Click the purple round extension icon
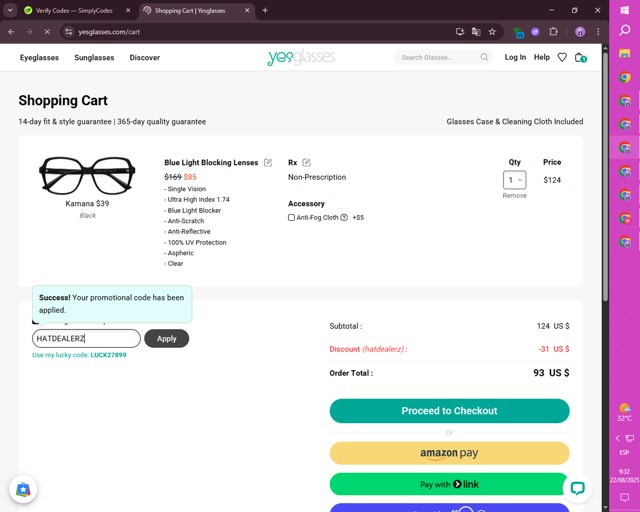 pyautogui.click(x=535, y=32)
